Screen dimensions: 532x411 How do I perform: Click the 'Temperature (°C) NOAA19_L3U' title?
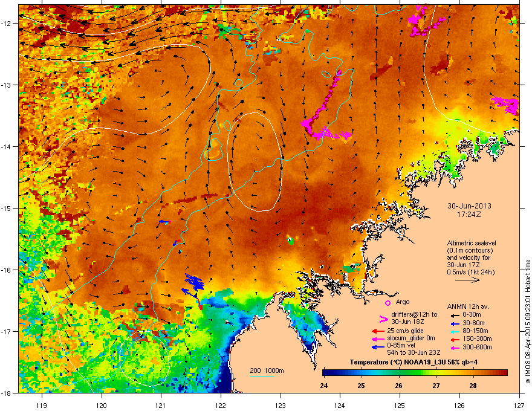(x=394, y=362)
